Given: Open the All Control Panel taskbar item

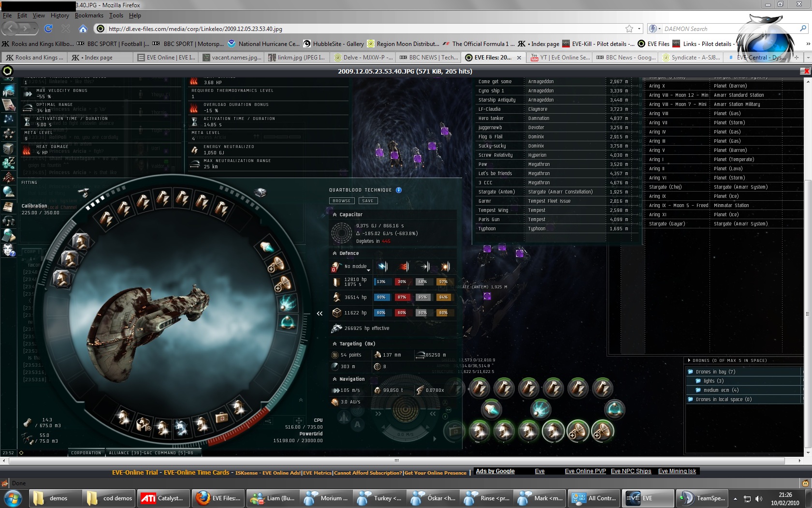Looking at the screenshot, I should pyautogui.click(x=594, y=498).
